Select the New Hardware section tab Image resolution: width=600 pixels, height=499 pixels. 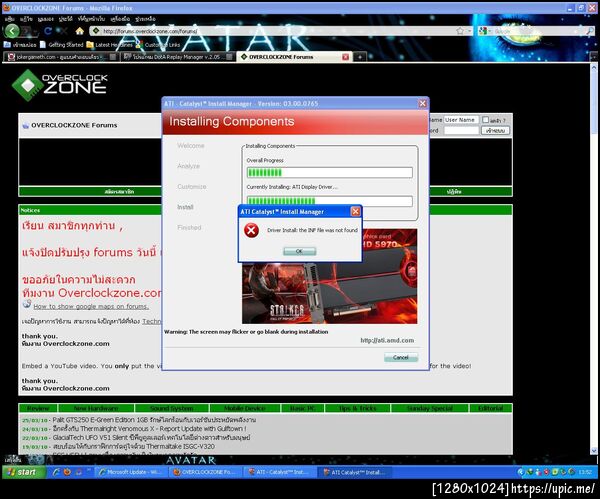click(x=96, y=408)
